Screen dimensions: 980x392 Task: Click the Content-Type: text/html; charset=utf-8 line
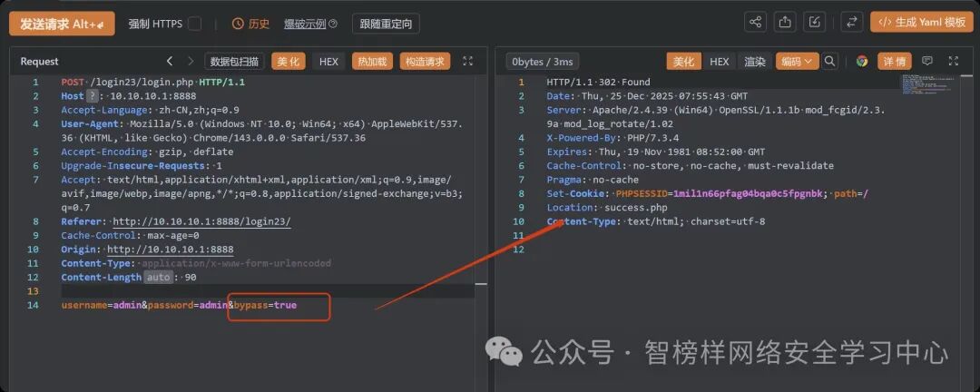(x=656, y=221)
